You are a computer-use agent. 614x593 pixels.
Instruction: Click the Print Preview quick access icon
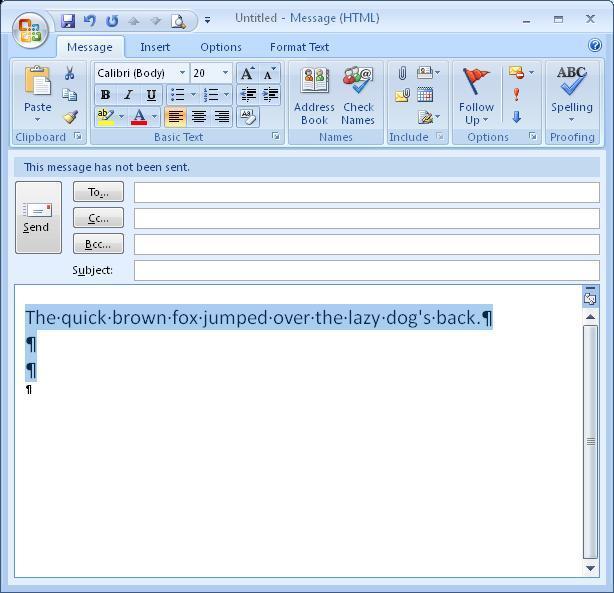178,21
